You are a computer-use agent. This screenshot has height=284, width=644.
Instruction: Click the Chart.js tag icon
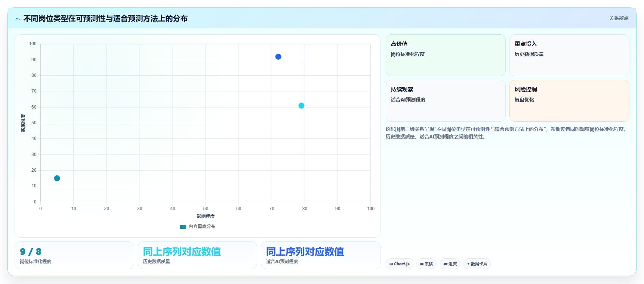point(391,264)
